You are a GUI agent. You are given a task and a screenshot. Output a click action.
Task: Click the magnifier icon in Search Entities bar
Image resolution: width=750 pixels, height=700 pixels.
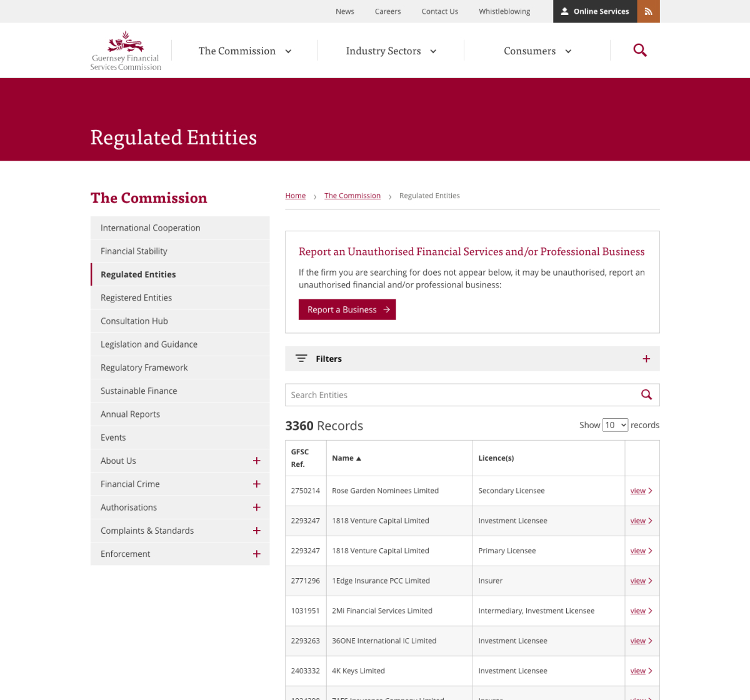(x=645, y=394)
